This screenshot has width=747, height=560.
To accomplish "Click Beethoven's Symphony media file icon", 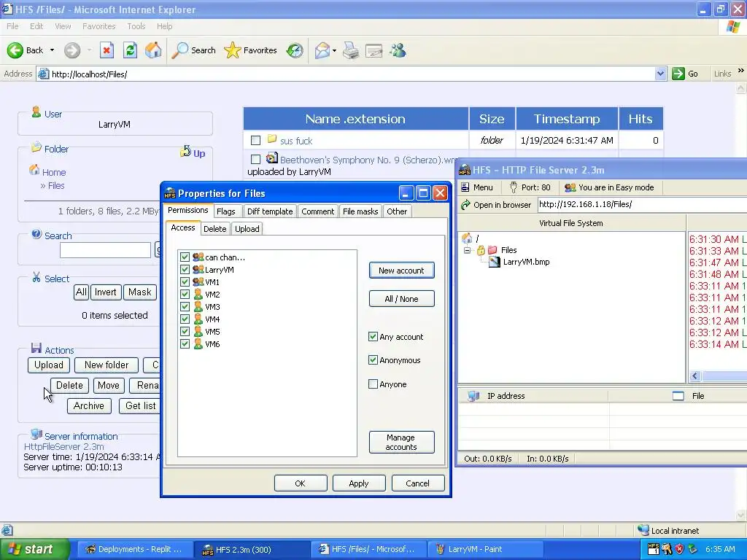I will (x=272, y=158).
